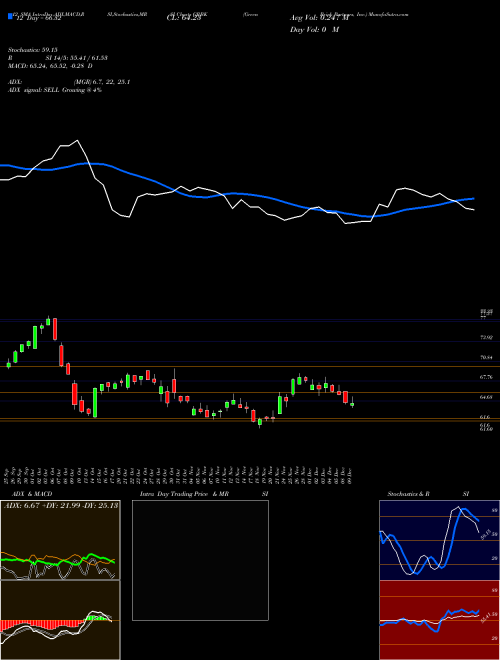Click the 64.68 price axis label
The width and height of the screenshot is (500, 660).
(486, 397)
